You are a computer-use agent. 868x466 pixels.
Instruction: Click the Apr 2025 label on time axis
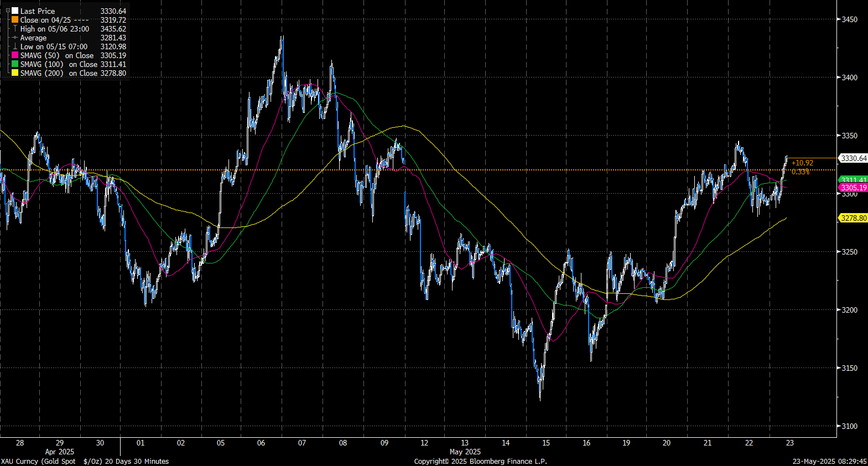59,452
